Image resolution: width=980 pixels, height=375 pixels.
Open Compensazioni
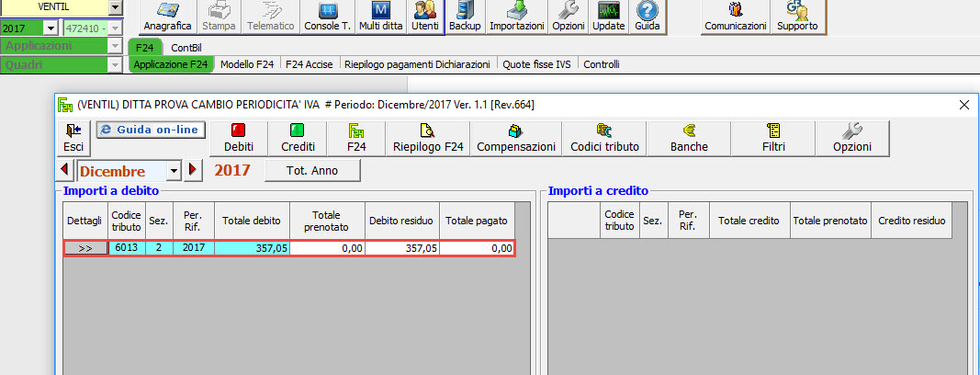coord(515,139)
